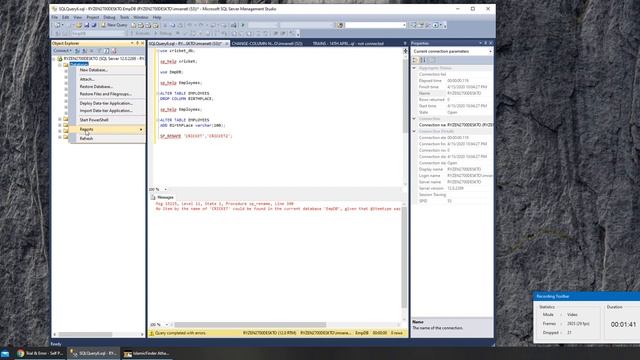
Task: Choose Restore Database from context menu
Action: pos(107,87)
